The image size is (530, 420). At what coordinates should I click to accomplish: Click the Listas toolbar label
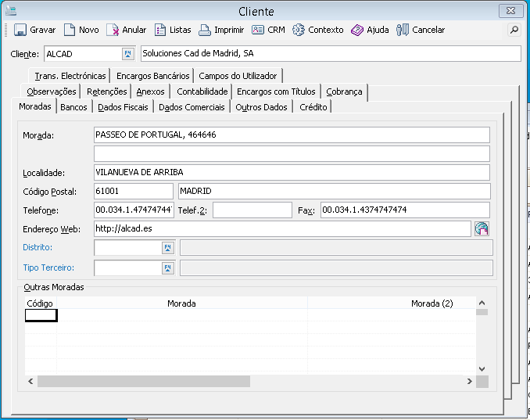180,30
